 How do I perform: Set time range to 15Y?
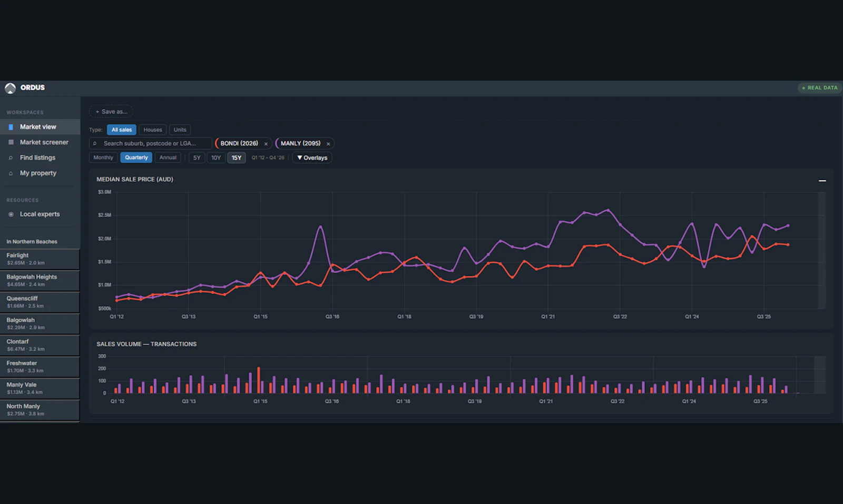click(237, 157)
